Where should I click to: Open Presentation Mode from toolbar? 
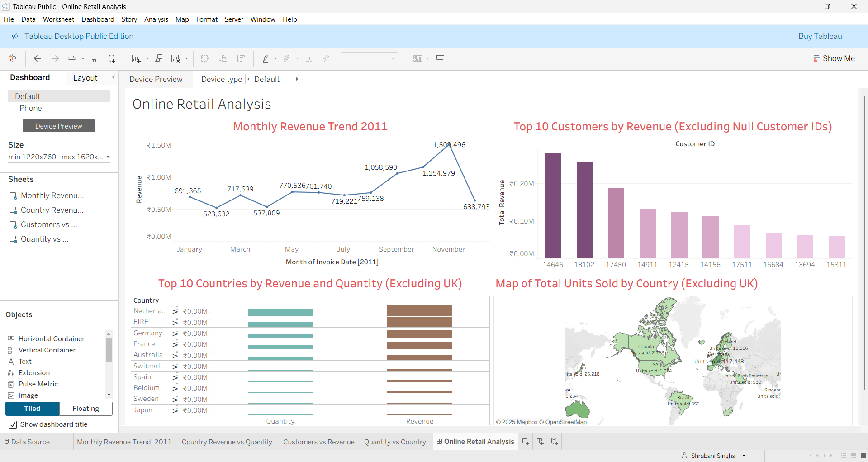coord(440,58)
